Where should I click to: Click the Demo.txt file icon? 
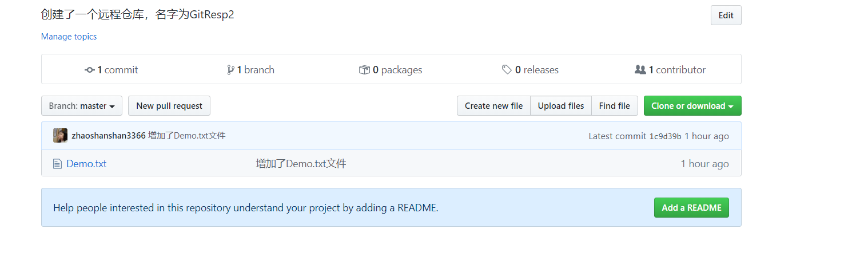pyautogui.click(x=57, y=164)
